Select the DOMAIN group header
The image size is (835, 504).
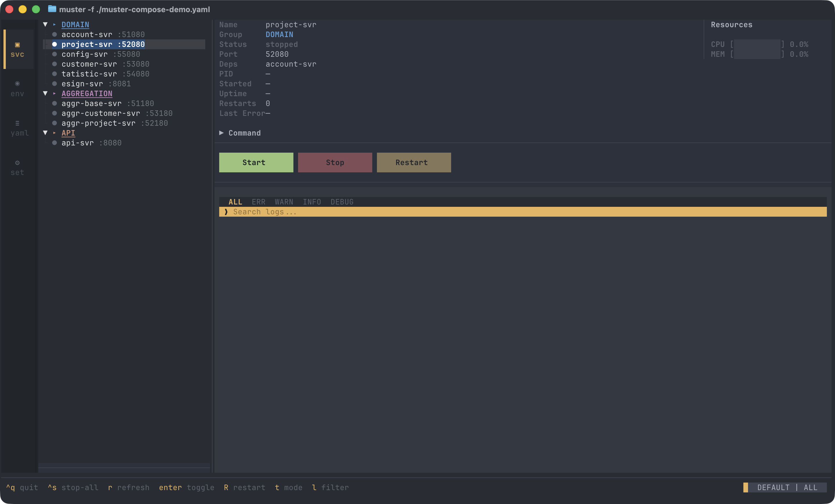[x=75, y=25]
